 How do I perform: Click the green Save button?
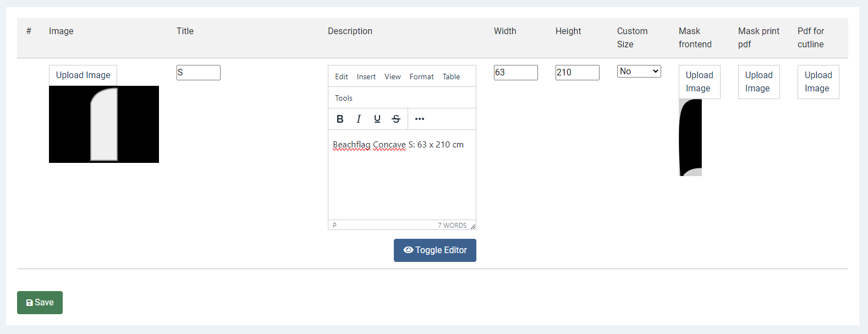click(40, 303)
